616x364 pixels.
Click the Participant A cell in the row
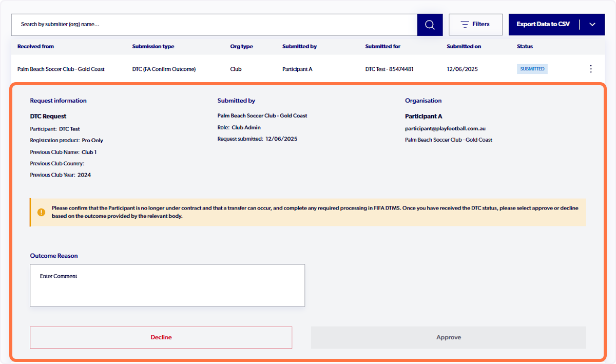pos(297,69)
